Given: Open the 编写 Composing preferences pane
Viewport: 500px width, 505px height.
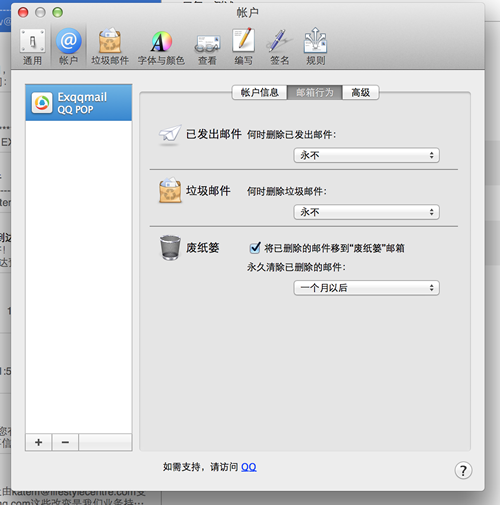Looking at the screenshot, I should click(x=243, y=46).
